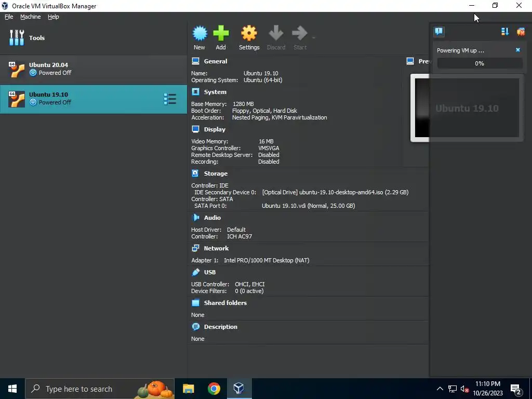
Task: Click boot order Floppy, Optical, Hard Disk
Action: (x=264, y=111)
